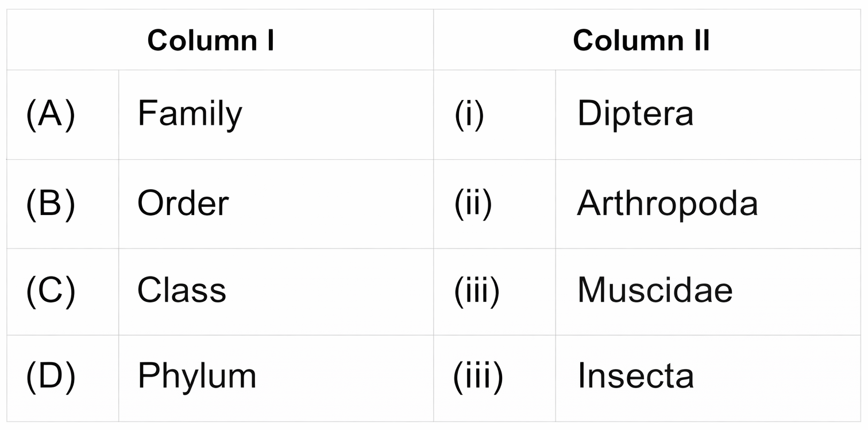This screenshot has height=430, width=868.
Task: Click the Insecta cell
Action: pos(635,376)
